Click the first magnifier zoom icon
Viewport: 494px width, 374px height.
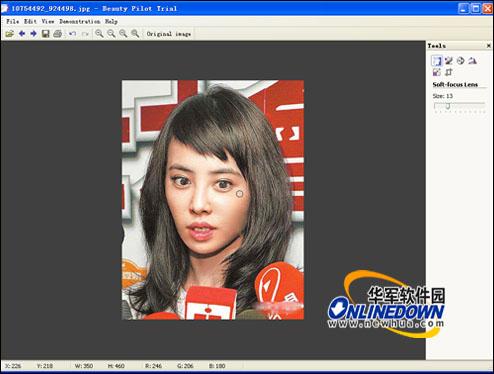click(x=99, y=34)
